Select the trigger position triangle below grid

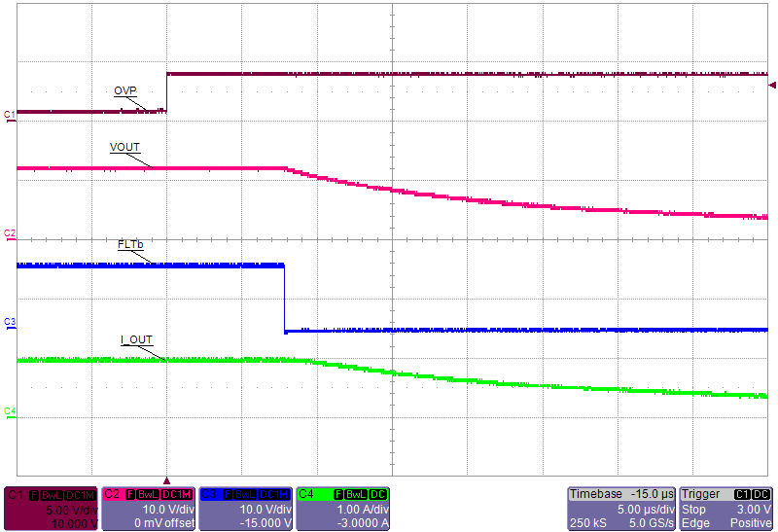pos(167,480)
